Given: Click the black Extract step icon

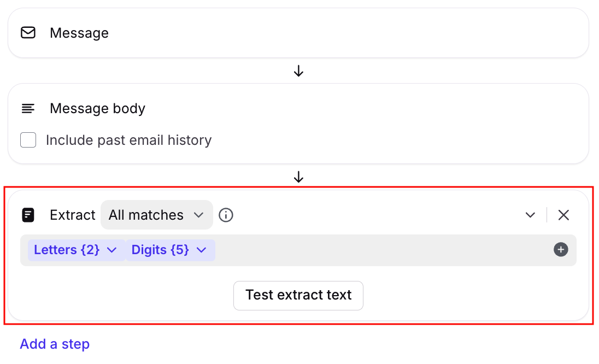Looking at the screenshot, I should click(x=28, y=215).
